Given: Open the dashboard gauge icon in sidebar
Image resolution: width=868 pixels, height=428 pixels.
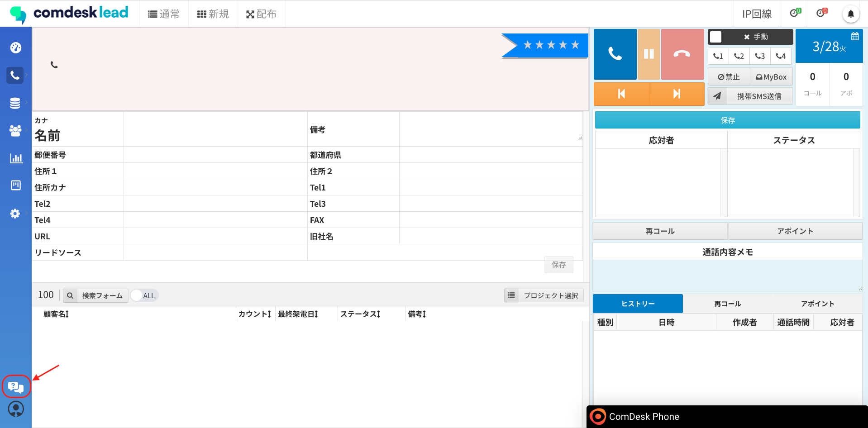Looking at the screenshot, I should pyautogui.click(x=16, y=48).
